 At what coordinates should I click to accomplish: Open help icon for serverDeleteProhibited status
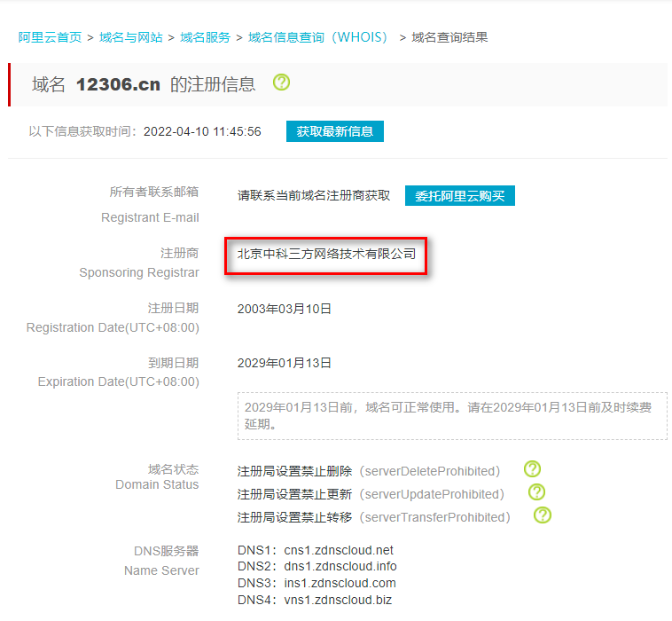click(532, 469)
